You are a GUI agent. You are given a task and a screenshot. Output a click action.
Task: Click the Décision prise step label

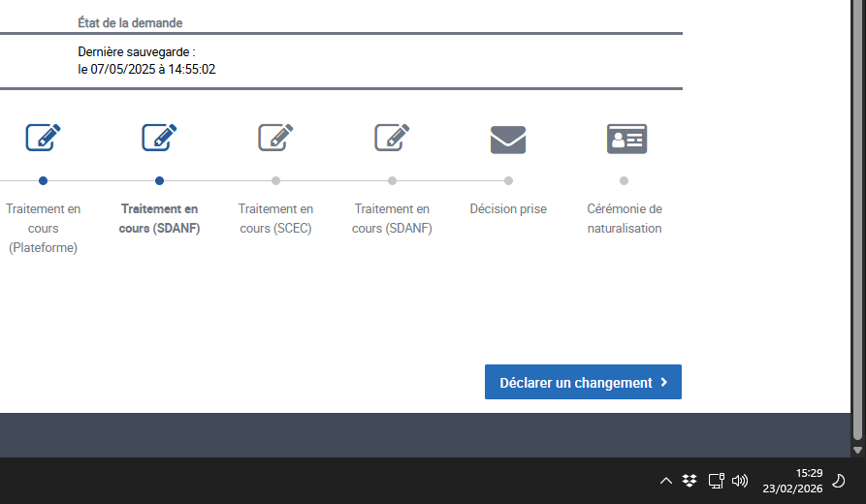(508, 209)
